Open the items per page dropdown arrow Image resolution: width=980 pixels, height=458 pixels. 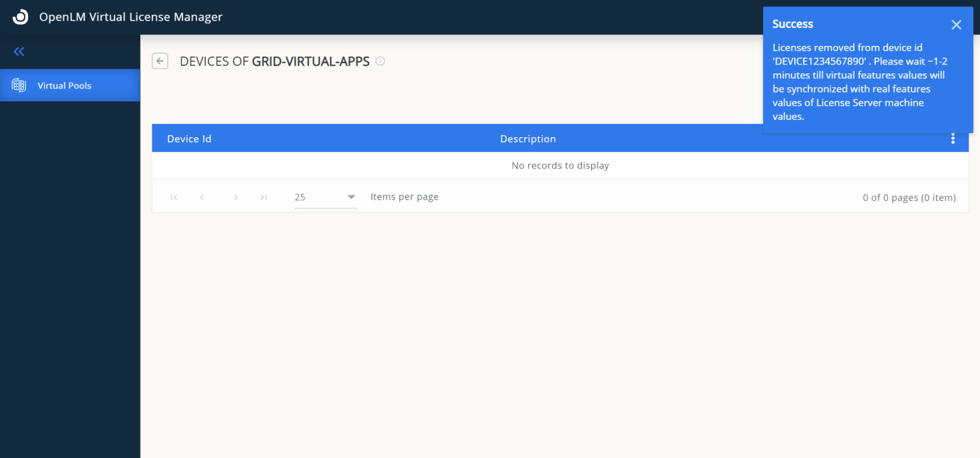pos(351,197)
